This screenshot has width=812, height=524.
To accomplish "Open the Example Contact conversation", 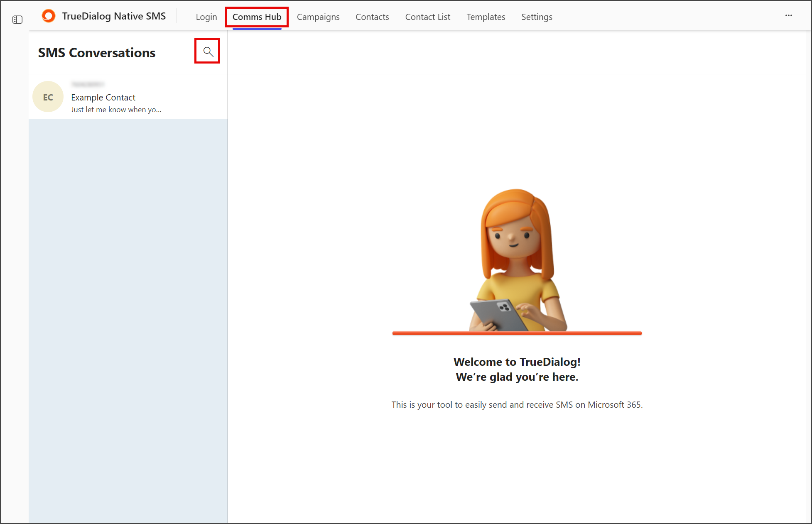I will [128, 97].
